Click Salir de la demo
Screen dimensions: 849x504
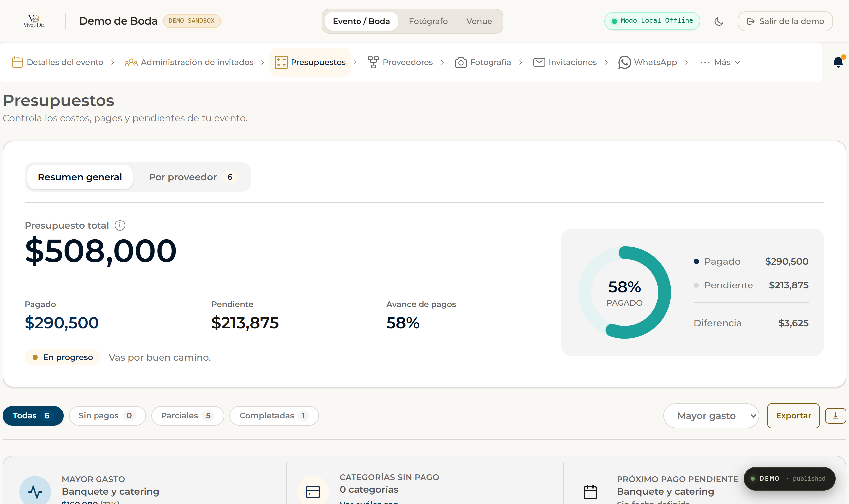[x=785, y=21]
